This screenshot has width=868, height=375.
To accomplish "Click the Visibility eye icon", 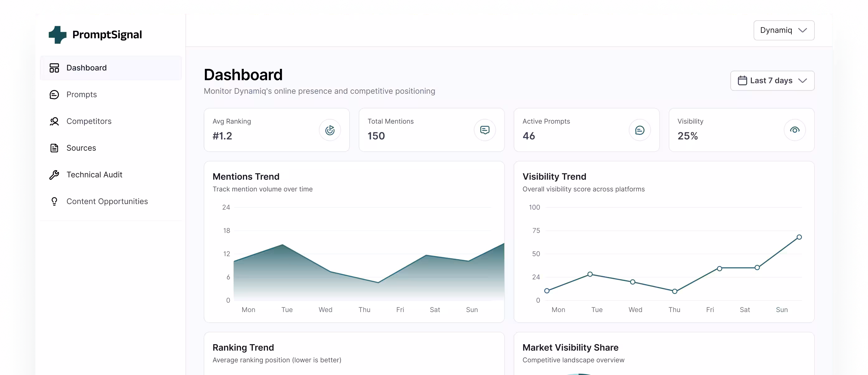I will 795,130.
